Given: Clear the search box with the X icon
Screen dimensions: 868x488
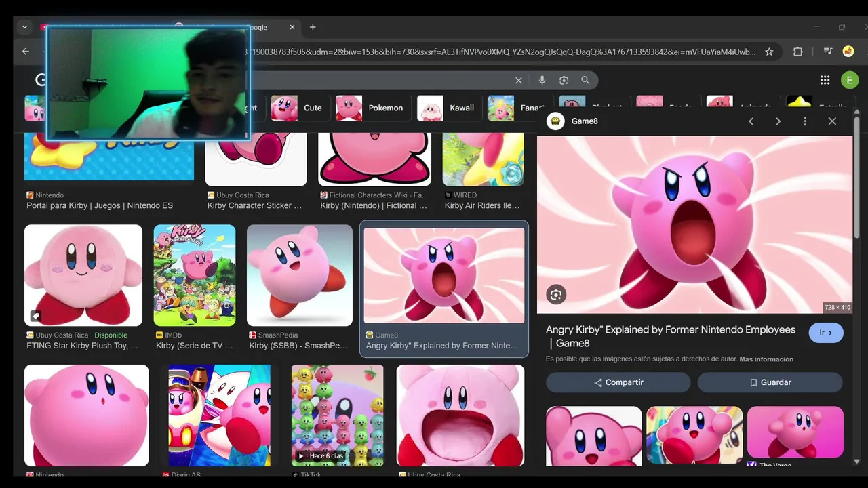Looking at the screenshot, I should point(519,80).
